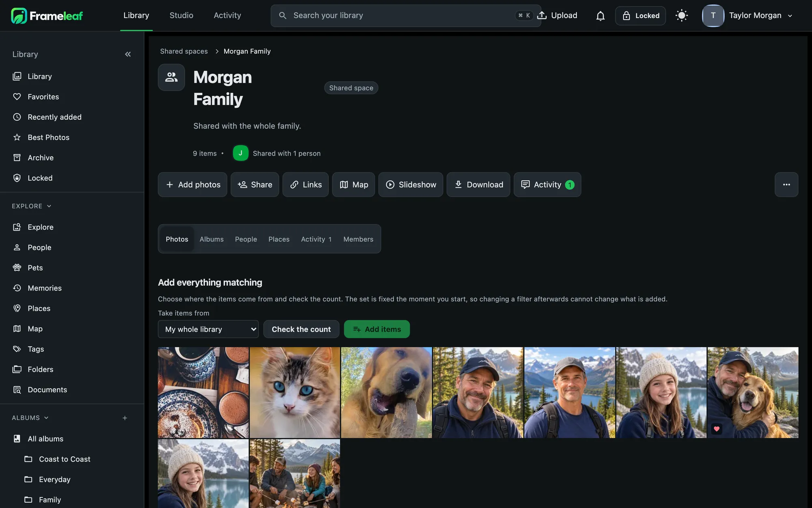This screenshot has height=508, width=812.
Task: Open the 'My whole library' source dropdown
Action: point(208,329)
